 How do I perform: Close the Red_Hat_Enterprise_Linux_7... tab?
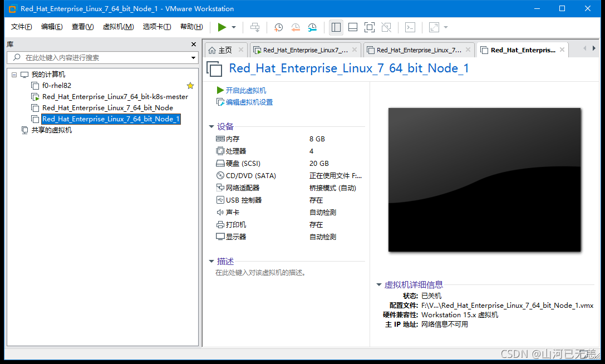coord(468,50)
